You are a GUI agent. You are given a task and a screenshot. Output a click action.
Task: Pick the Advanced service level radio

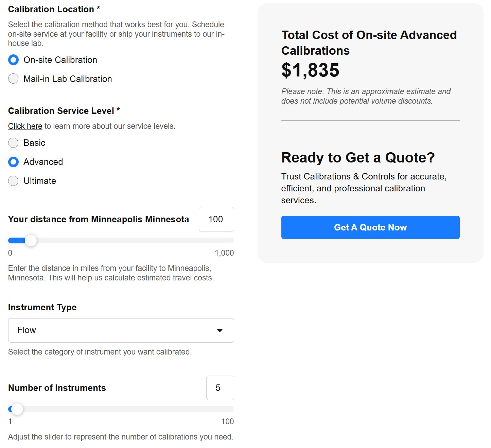pos(13,162)
